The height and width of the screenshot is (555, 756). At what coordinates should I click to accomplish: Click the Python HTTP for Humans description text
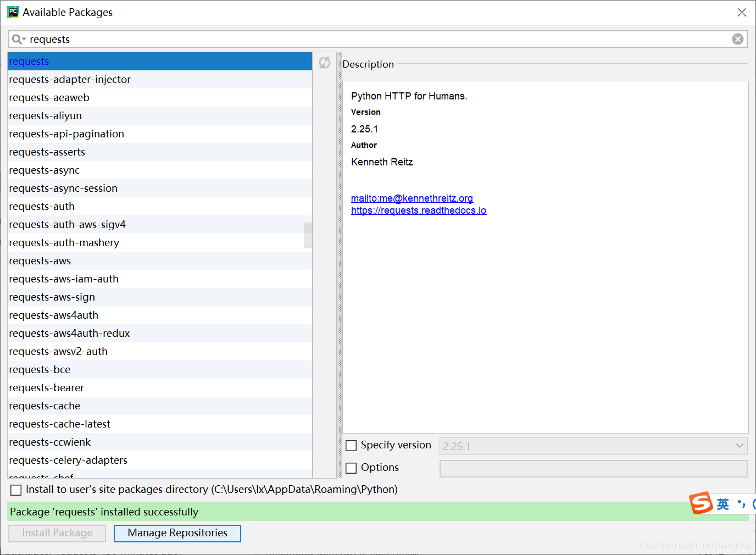pos(409,96)
